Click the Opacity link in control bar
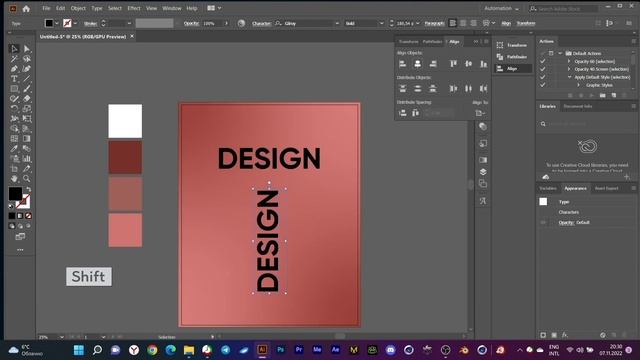The image size is (640, 360). click(191, 23)
